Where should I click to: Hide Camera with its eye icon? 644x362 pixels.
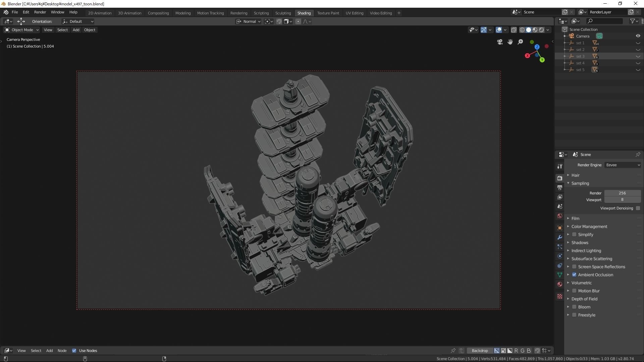pyautogui.click(x=638, y=36)
